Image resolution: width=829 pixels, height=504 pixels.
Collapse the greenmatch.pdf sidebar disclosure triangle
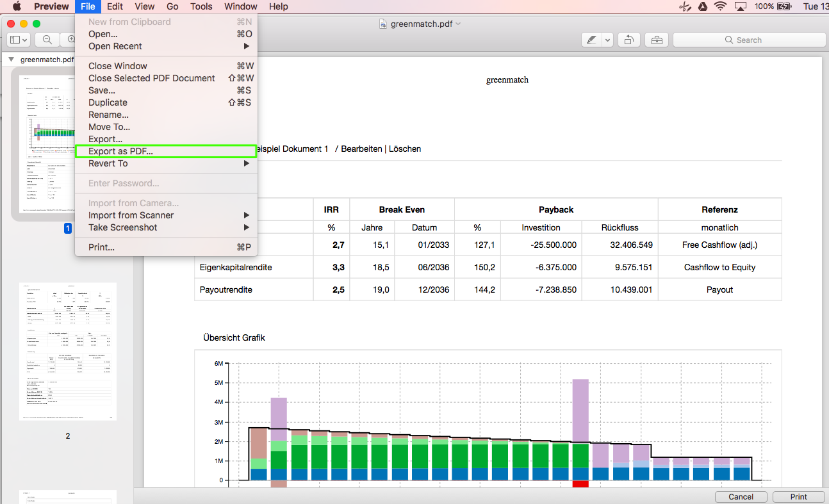coord(11,60)
